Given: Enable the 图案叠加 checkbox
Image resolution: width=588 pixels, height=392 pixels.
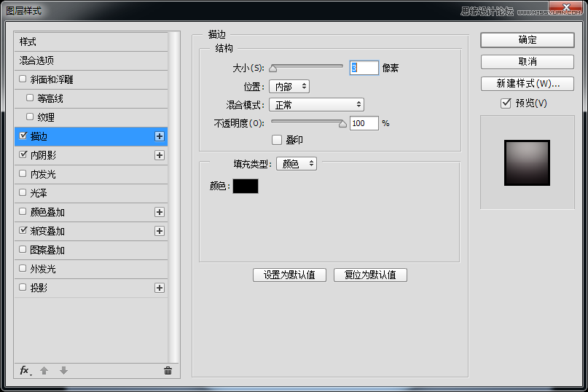Looking at the screenshot, I should 23,249.
